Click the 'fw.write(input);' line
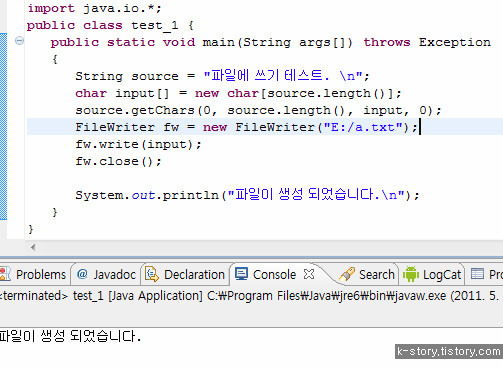 tap(138, 144)
